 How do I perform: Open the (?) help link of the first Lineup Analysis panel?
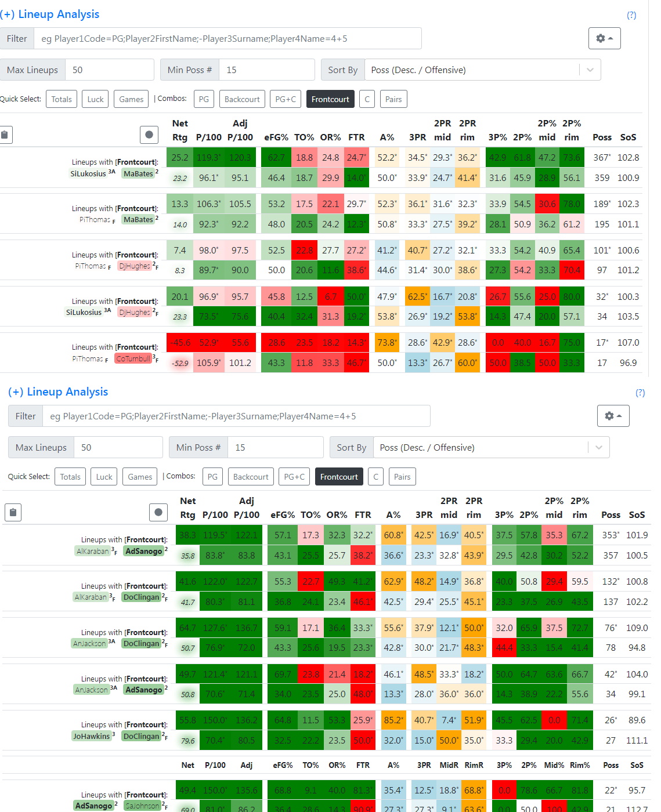(x=631, y=15)
